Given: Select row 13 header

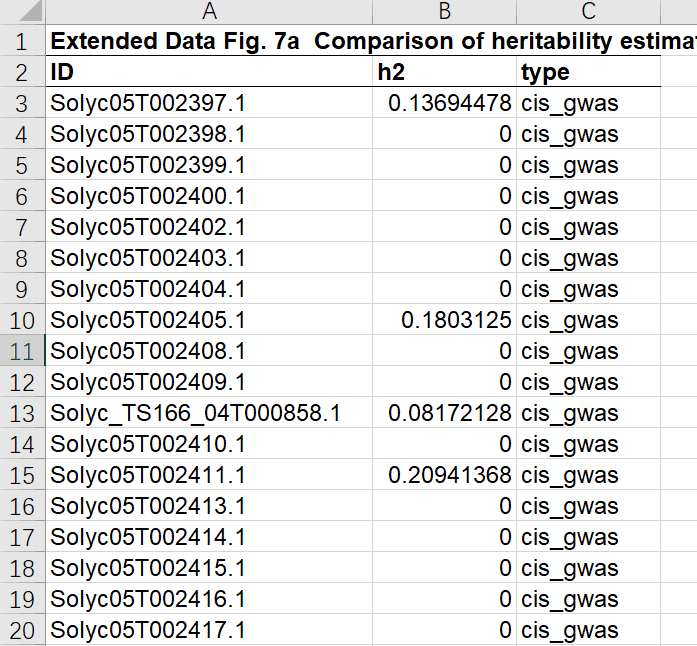Looking at the screenshot, I should (x=22, y=413).
